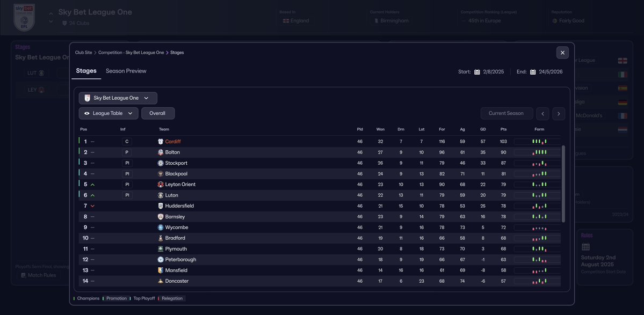Image resolution: width=644 pixels, height=315 pixels.
Task: Click Cardiff's form indicator bar
Action: pos(537,142)
